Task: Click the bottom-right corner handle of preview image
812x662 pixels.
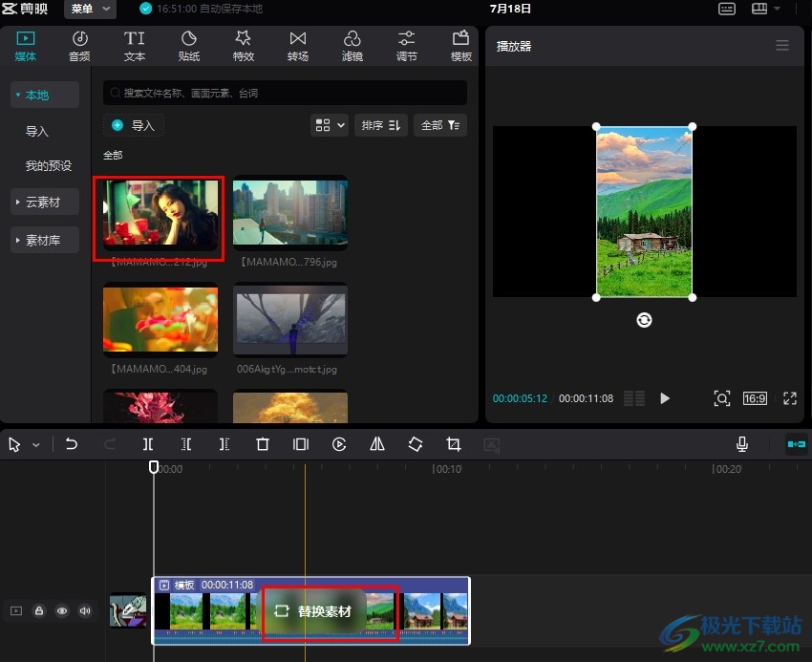Action: [x=693, y=297]
